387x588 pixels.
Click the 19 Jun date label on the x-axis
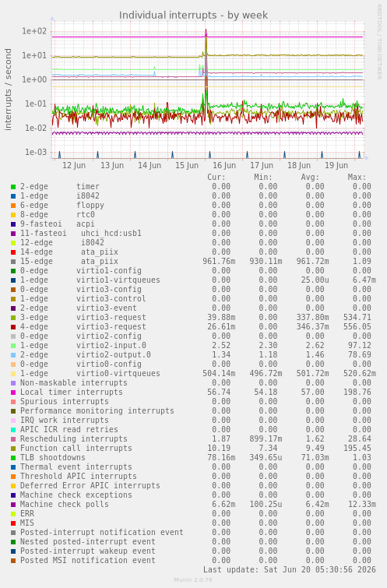(x=336, y=165)
